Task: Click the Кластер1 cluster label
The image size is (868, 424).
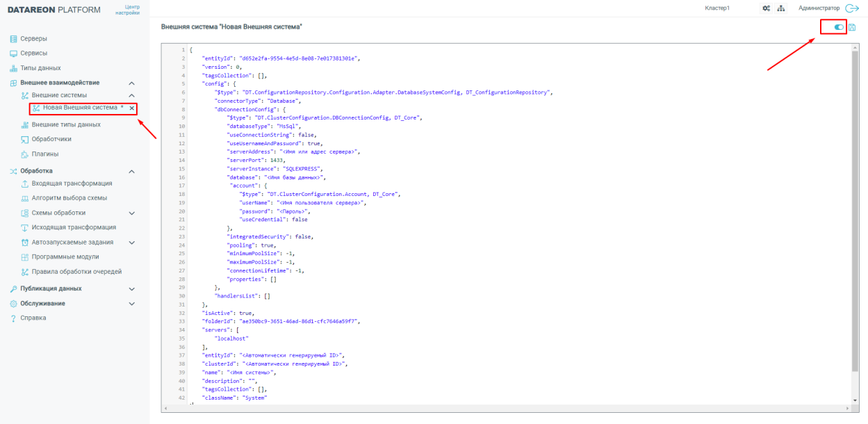Action: point(717,8)
